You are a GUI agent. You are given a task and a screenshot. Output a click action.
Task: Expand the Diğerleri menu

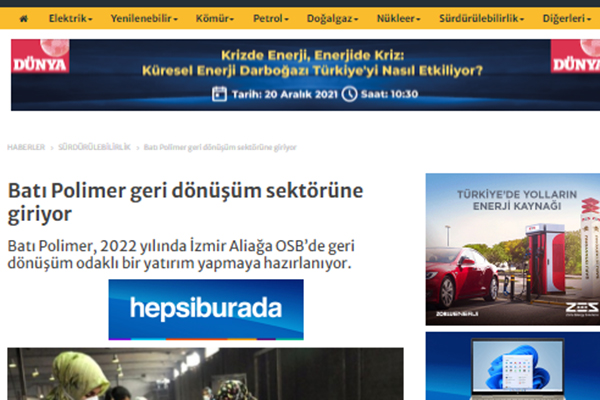pos(567,18)
